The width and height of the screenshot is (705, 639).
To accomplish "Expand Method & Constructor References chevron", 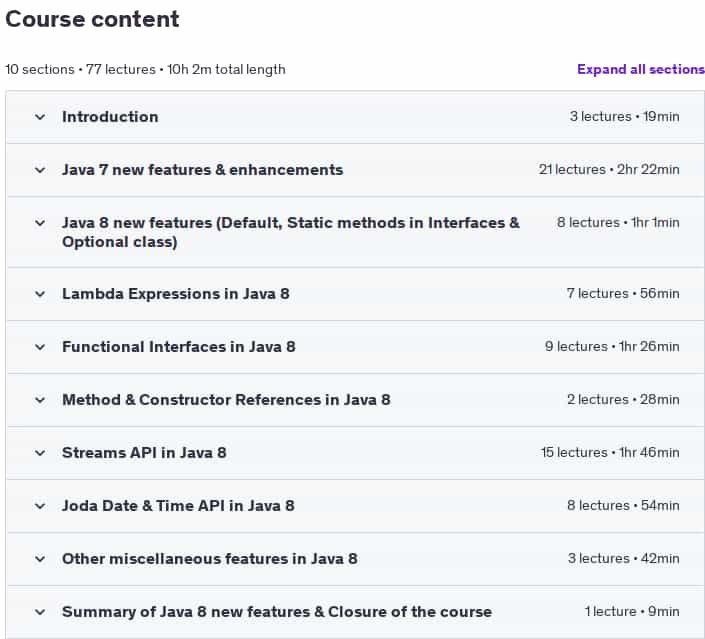I will tap(40, 400).
